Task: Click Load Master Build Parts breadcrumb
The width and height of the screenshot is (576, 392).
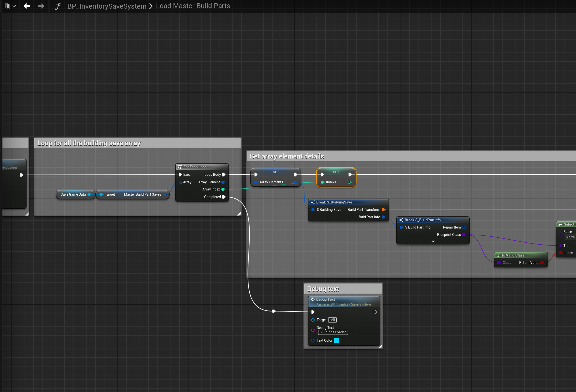Action: [193, 6]
